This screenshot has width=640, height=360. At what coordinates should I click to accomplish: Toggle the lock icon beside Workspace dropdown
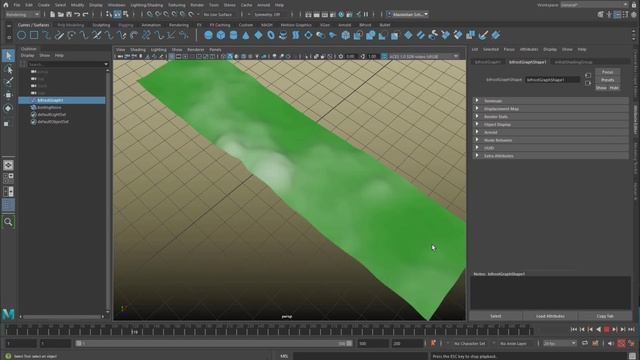pos(634,5)
